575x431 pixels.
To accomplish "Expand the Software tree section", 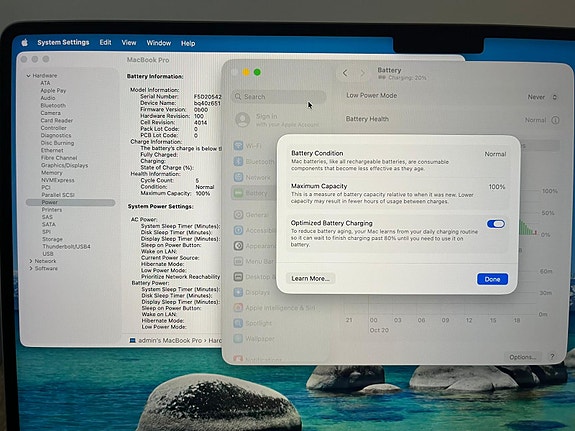I will tap(31, 269).
